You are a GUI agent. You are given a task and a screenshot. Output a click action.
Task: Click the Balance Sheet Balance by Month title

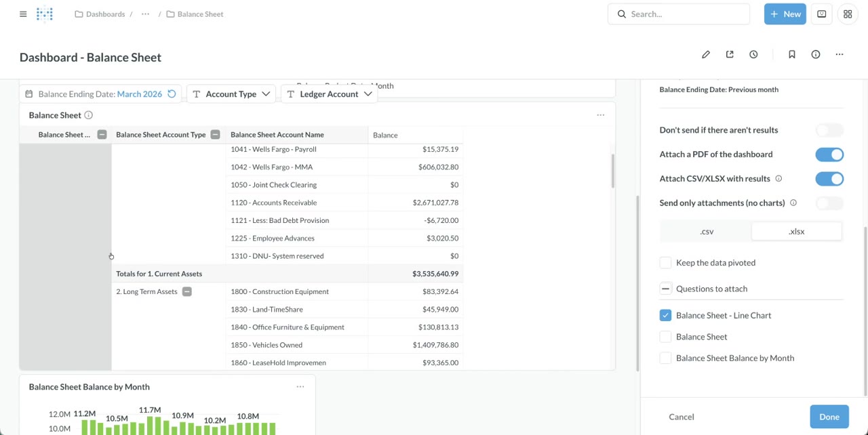90,387
